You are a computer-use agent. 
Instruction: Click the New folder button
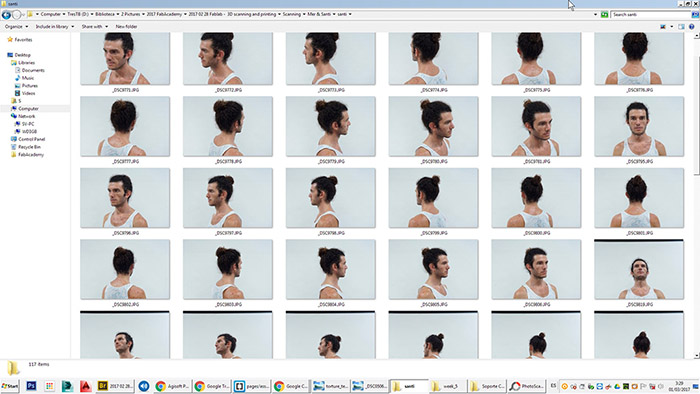126,27
